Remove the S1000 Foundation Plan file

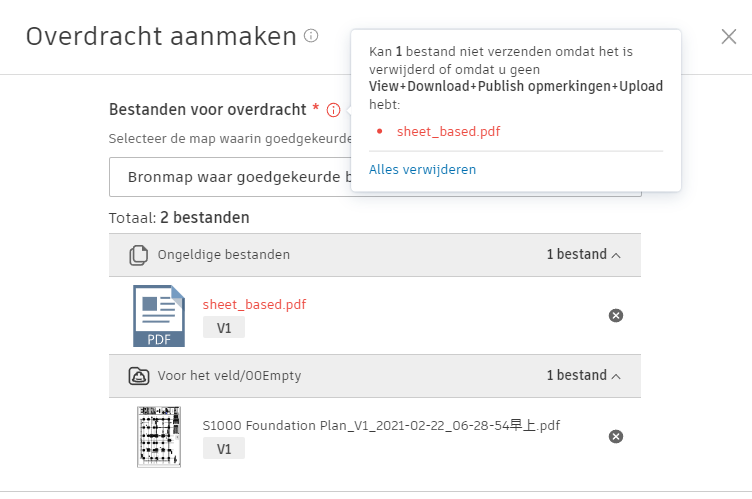pyautogui.click(x=616, y=436)
